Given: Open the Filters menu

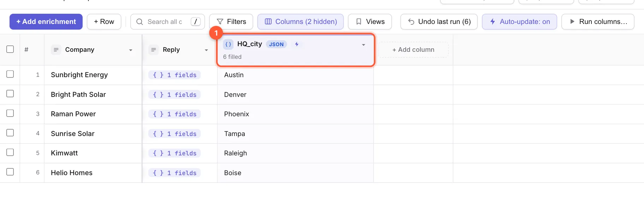Looking at the screenshot, I should [x=231, y=21].
